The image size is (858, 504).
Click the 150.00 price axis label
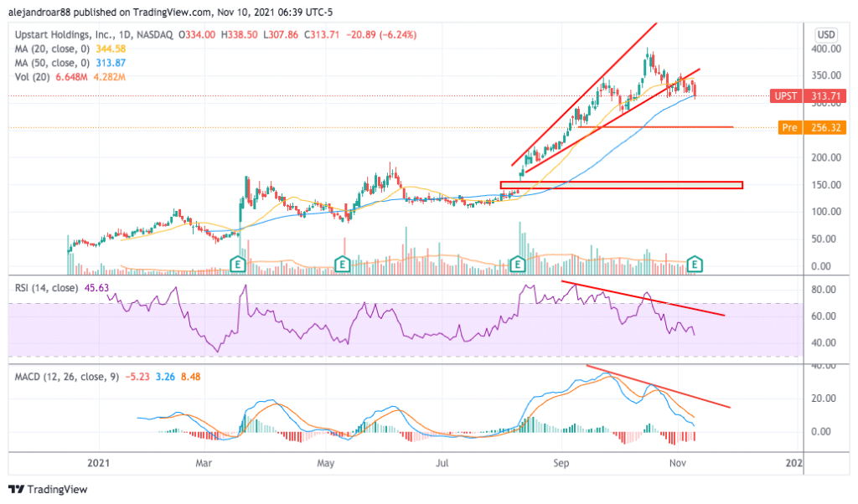(825, 185)
